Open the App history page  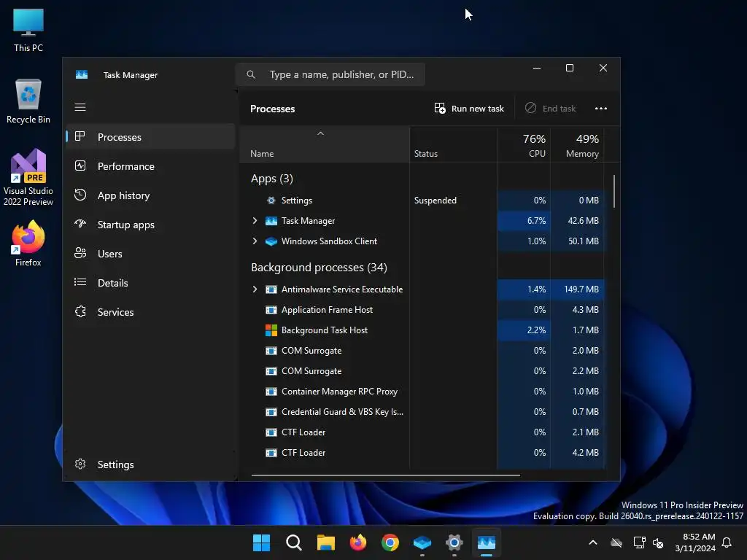[x=150, y=195]
